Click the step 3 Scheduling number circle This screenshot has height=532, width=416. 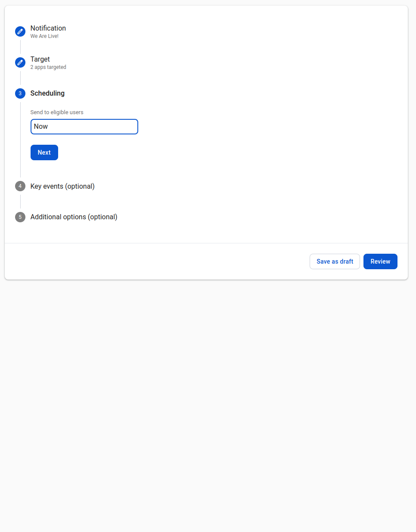[20, 93]
